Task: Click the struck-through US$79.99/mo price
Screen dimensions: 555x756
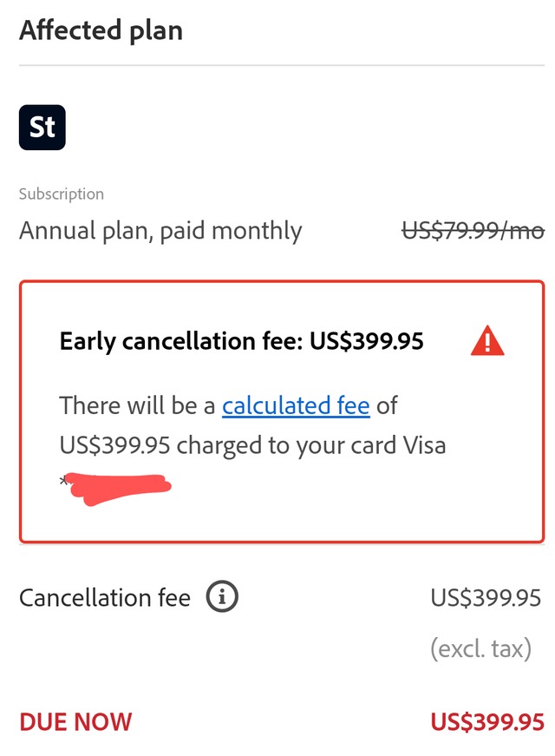Action: [x=473, y=231]
